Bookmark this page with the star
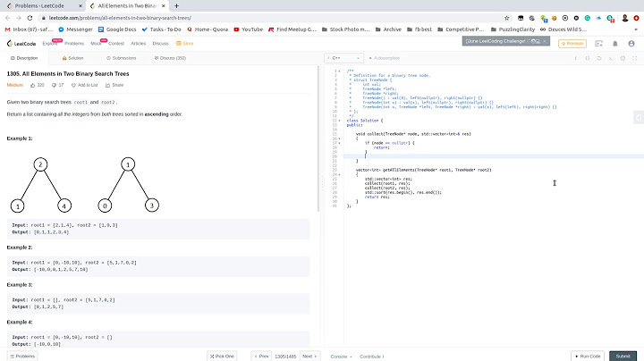This screenshot has height=361, width=644. [507, 18]
